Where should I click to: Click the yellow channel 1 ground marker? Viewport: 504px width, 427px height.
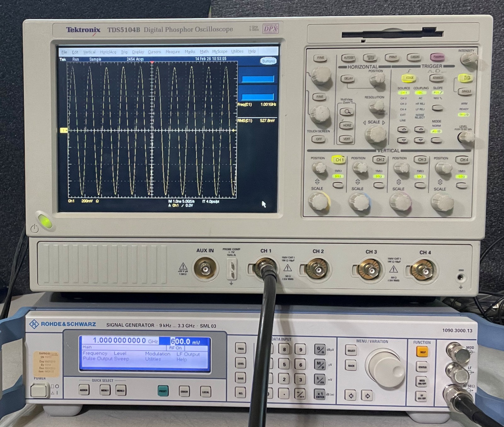click(64, 130)
